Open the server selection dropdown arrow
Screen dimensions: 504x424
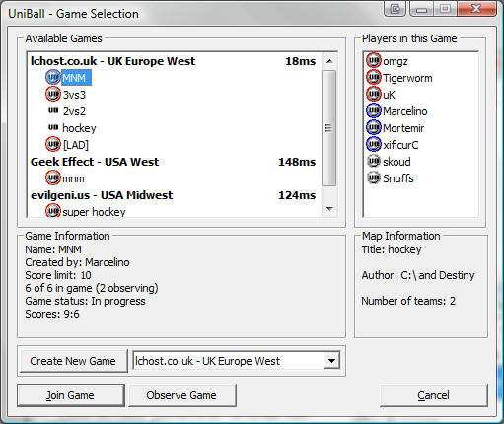tap(331, 361)
